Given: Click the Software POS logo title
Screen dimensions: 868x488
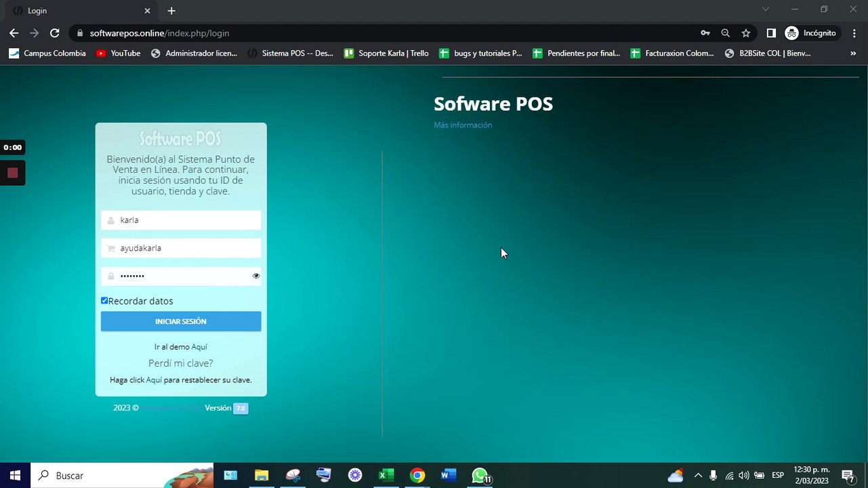Looking at the screenshot, I should [x=180, y=138].
